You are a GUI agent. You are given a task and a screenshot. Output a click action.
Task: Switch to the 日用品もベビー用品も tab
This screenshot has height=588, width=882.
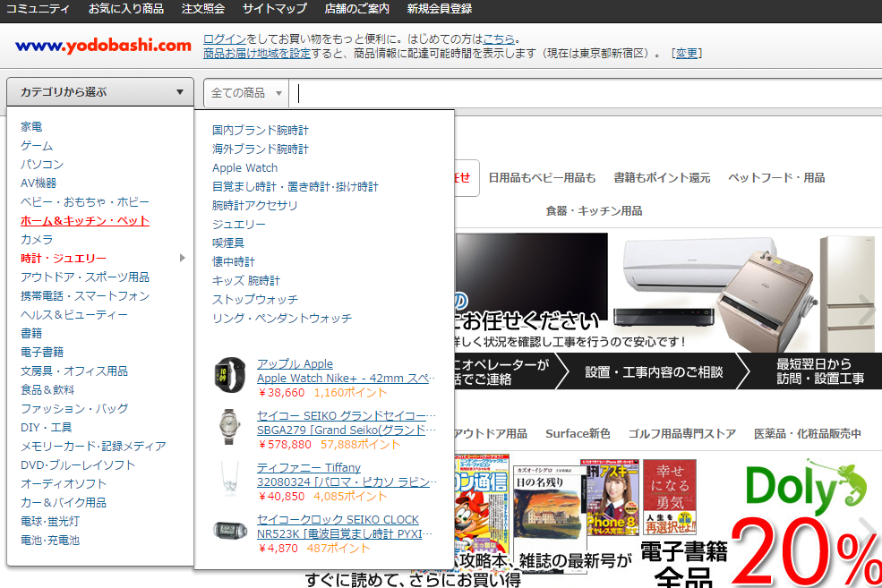pyautogui.click(x=542, y=177)
